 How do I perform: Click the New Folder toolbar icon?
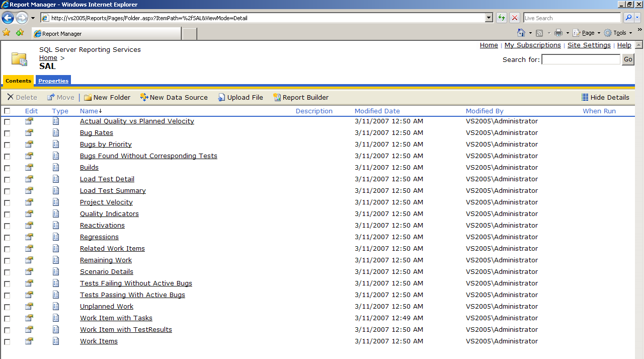click(88, 97)
